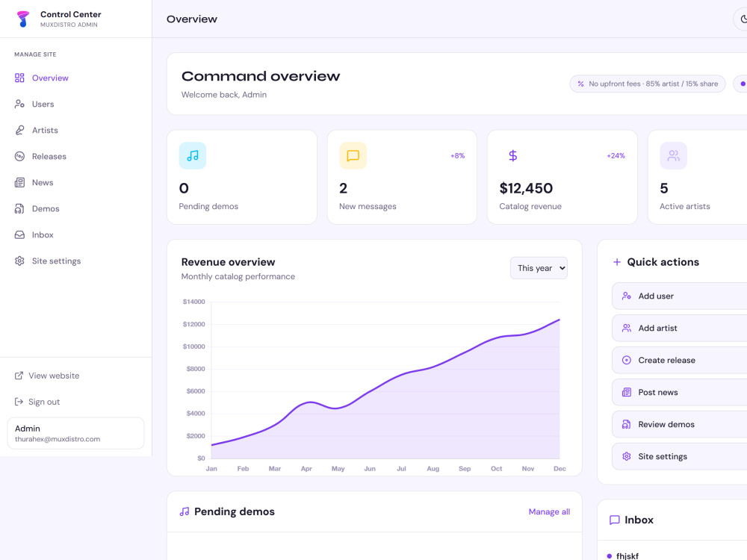Click the MUXDISTRO ADMIN subtitle
The width and height of the screenshot is (747, 560).
click(x=69, y=25)
